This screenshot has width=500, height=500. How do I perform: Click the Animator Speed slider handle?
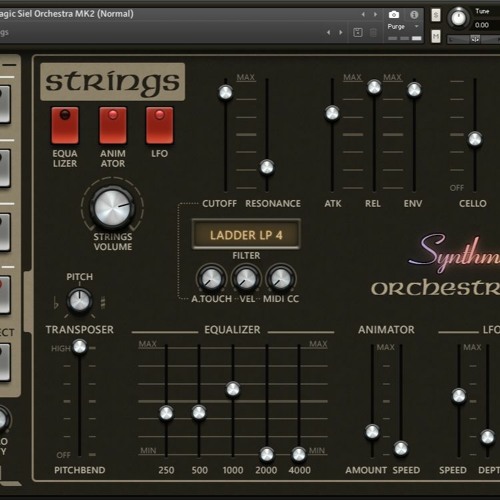(401, 449)
